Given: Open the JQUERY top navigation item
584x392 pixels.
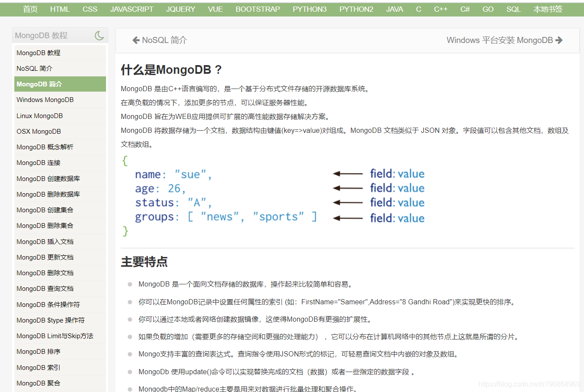Looking at the screenshot, I should coord(180,9).
